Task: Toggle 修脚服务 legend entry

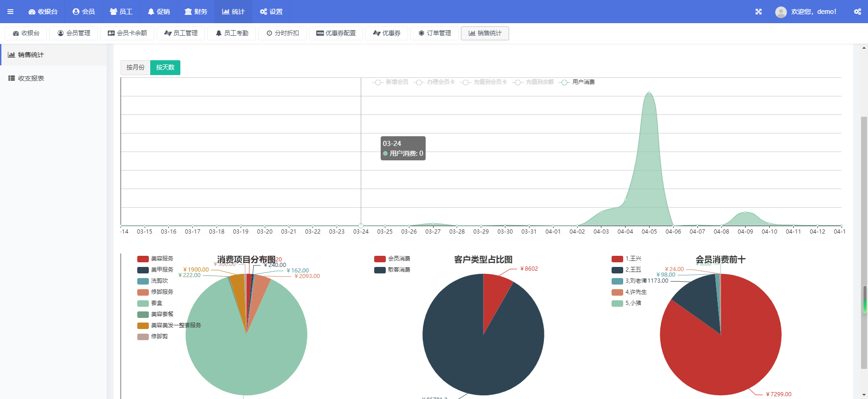Action: point(155,292)
